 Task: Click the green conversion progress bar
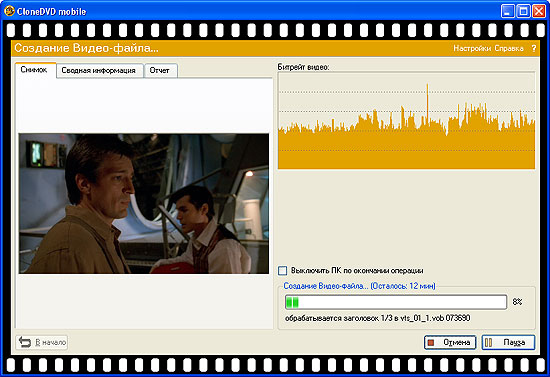pyautogui.click(x=396, y=302)
